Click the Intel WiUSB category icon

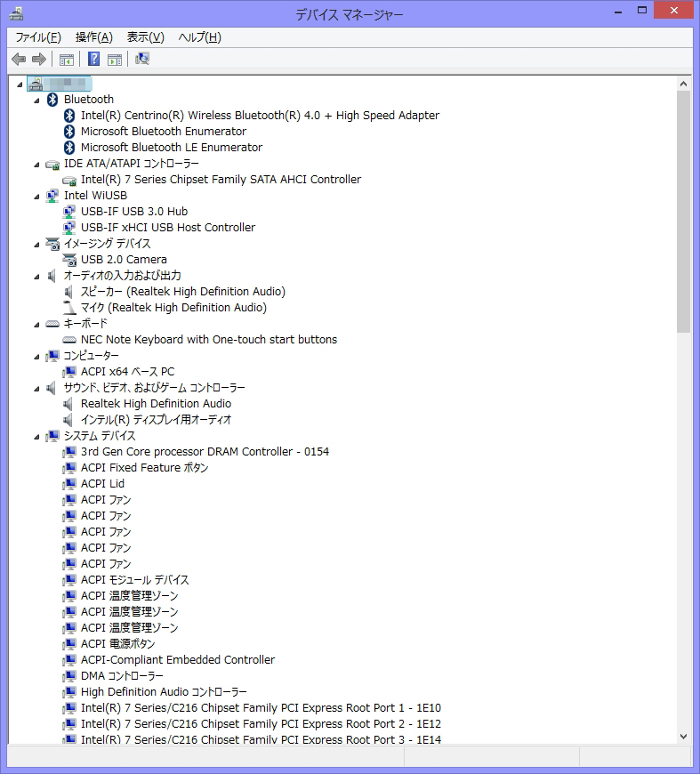(x=52, y=196)
